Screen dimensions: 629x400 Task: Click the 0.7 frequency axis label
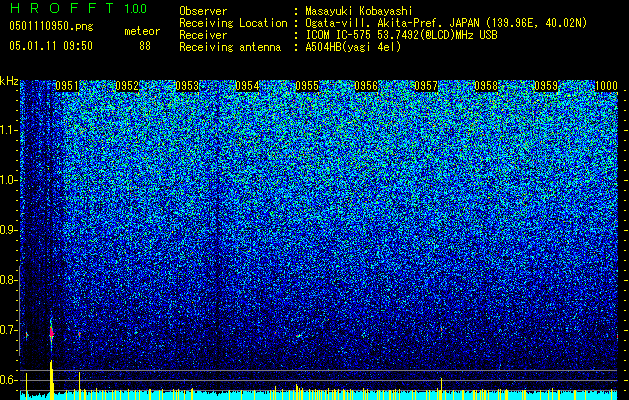[x=8, y=330]
